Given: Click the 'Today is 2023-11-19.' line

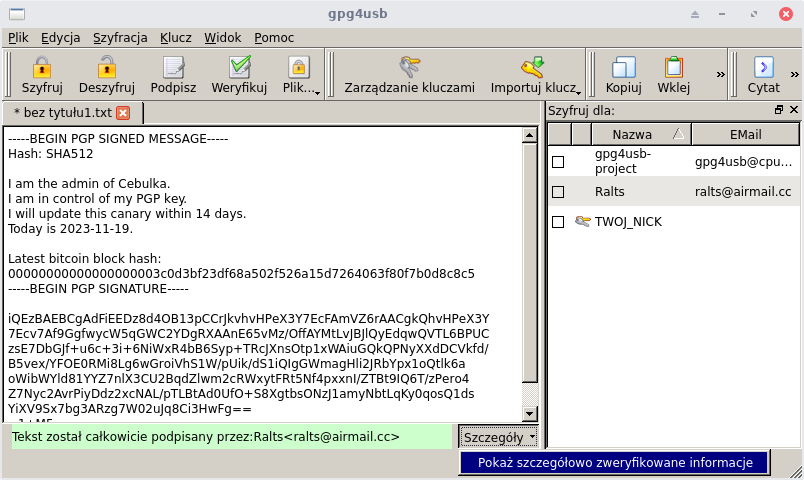Looking at the screenshot, I should point(70,229).
